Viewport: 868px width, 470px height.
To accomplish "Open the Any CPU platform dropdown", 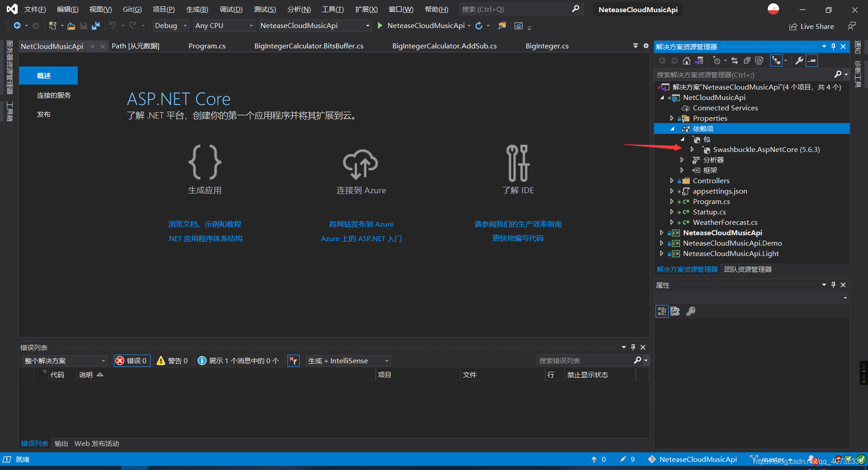I will tap(224, 26).
